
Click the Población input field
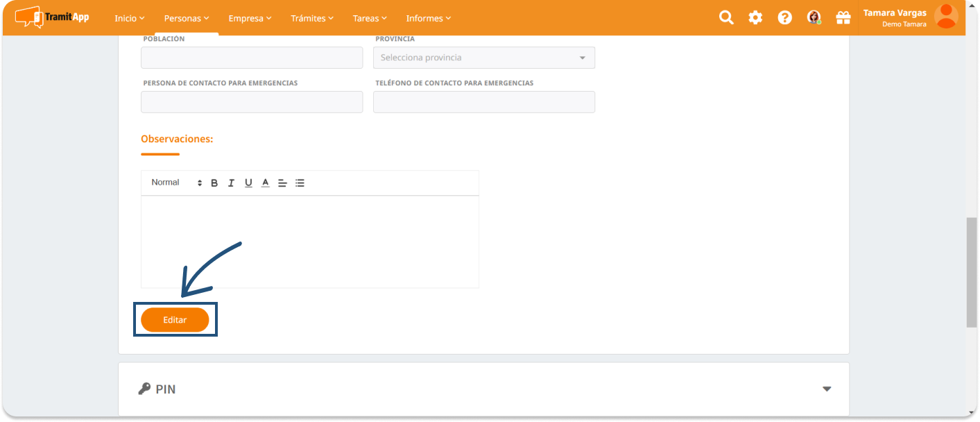pos(252,58)
